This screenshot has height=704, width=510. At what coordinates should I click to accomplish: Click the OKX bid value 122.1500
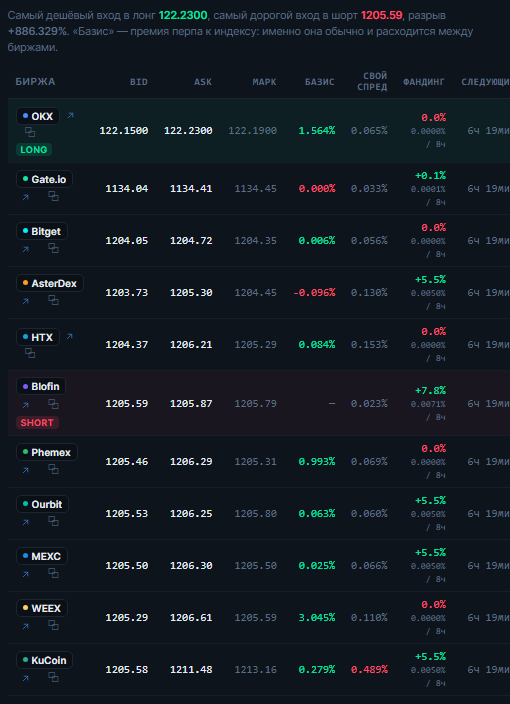tap(123, 131)
